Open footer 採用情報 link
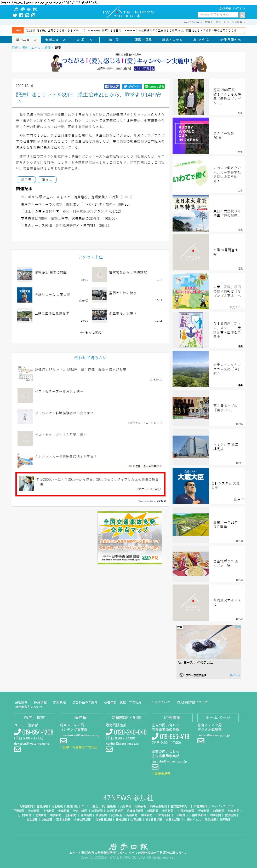The height and width of the screenshot is (868, 257). point(41,702)
